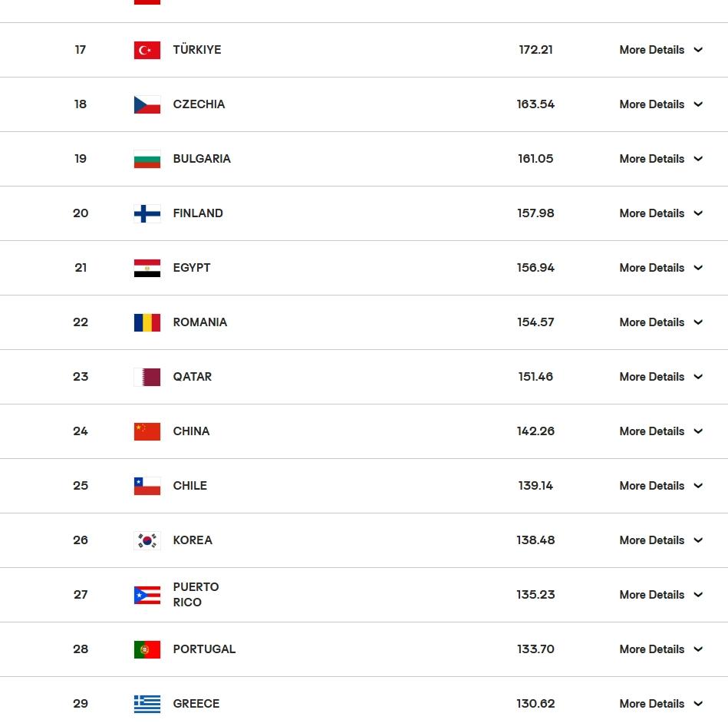728x723 pixels.
Task: Click the Chile flag icon
Action: point(147,486)
